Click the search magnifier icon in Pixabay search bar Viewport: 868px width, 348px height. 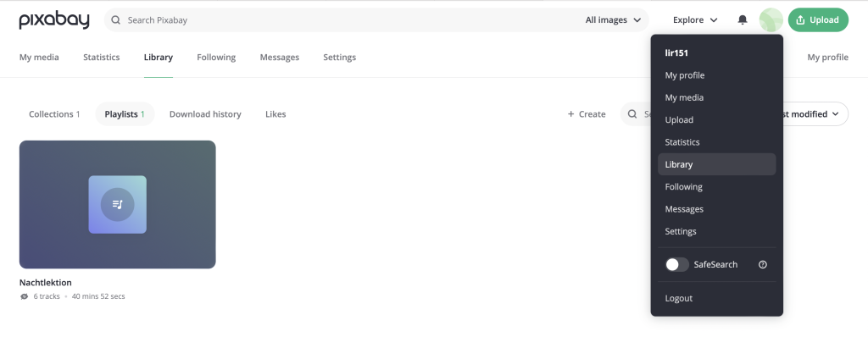115,20
